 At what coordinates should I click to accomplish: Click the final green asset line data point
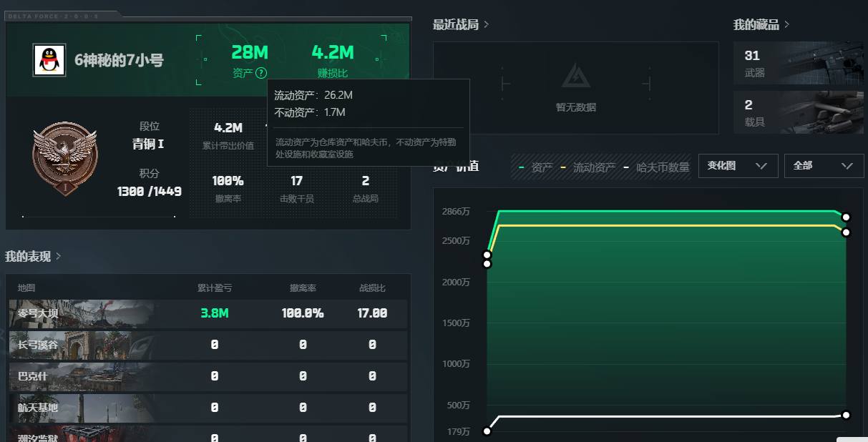(846, 217)
